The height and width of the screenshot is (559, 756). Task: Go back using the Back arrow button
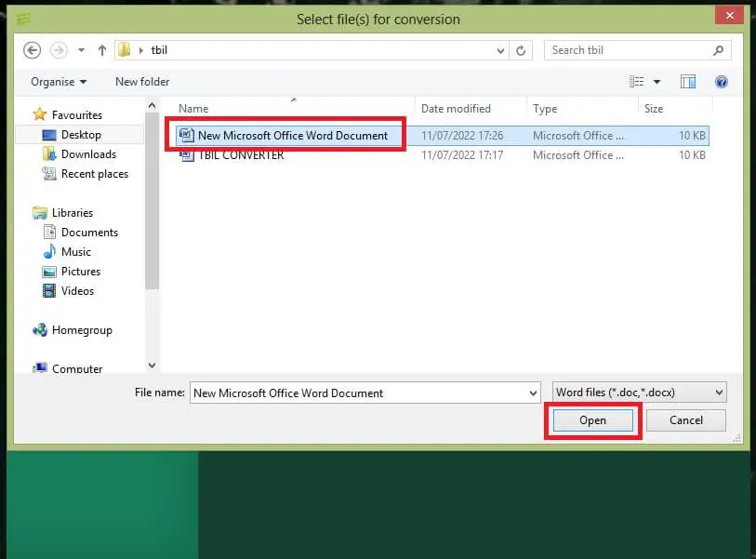33,50
